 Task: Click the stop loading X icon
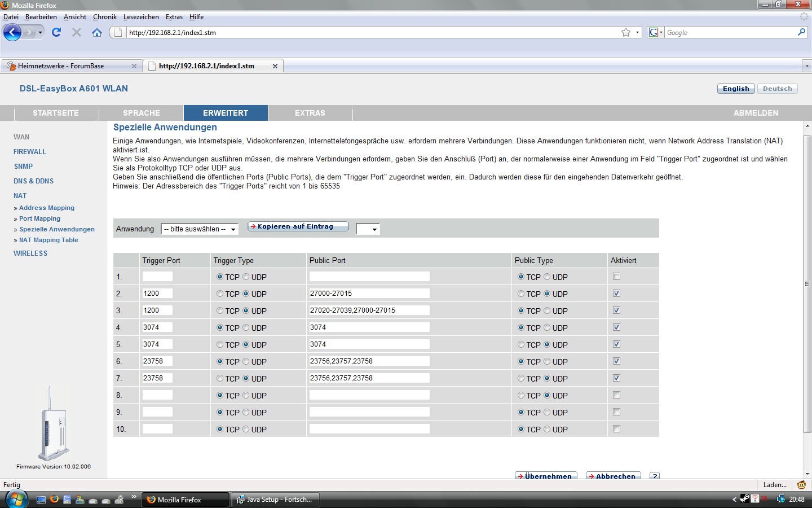[77, 32]
